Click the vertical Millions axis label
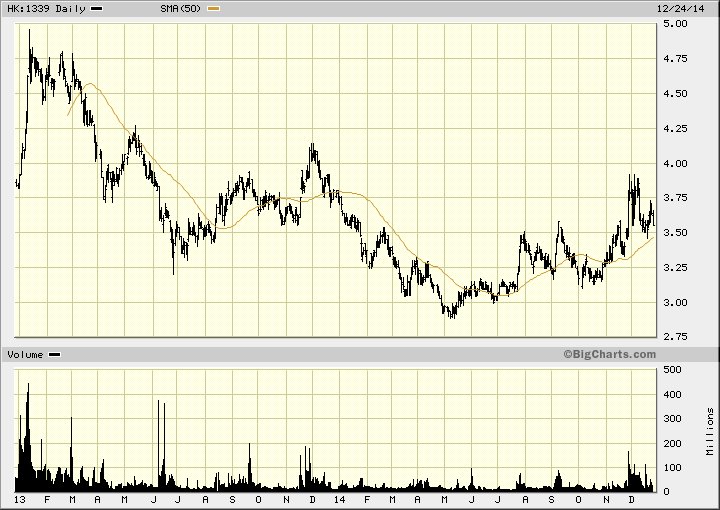 pos(709,430)
